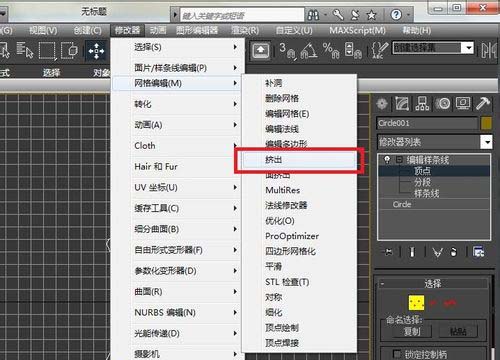The width and height of the screenshot is (500, 360).
Task: Open the 自定义(U) menu
Action: pos(294,31)
